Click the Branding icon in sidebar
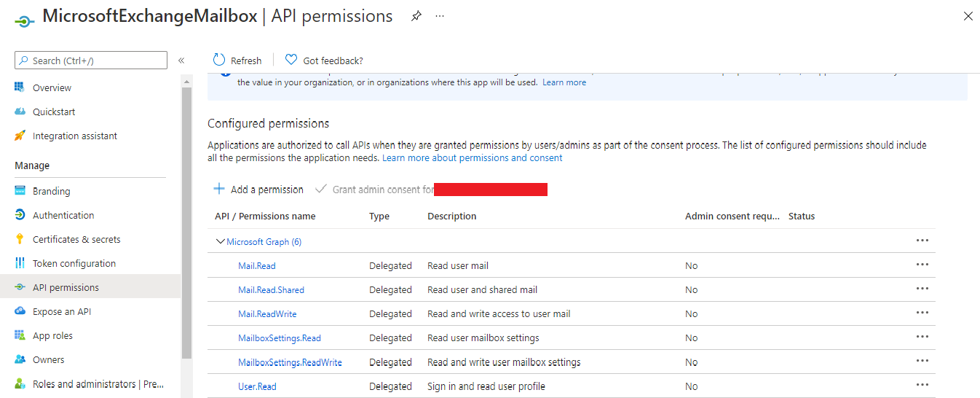980x398 pixels. click(20, 191)
